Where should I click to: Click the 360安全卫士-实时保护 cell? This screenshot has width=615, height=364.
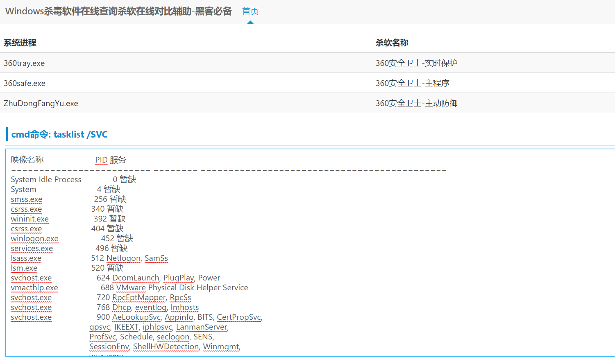(417, 63)
